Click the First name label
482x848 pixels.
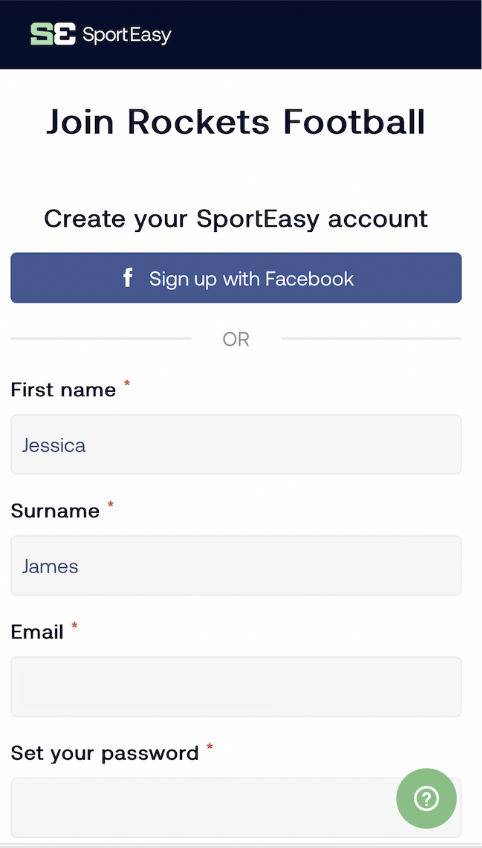click(63, 390)
